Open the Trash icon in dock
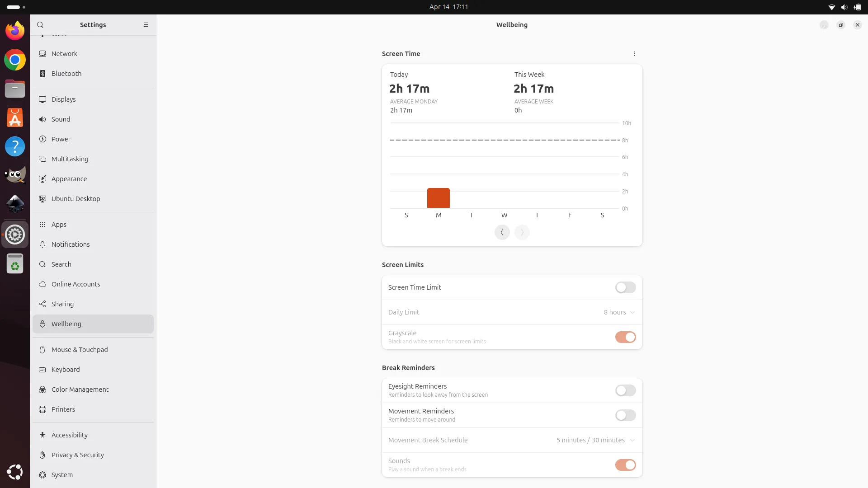Viewport: 868px width, 488px height. tap(15, 263)
